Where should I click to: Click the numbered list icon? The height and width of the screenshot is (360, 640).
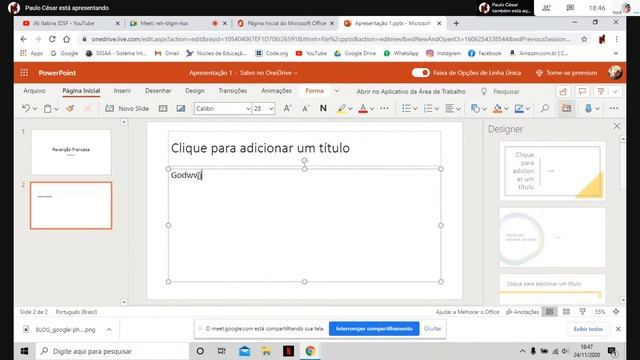pyautogui.click(x=428, y=108)
